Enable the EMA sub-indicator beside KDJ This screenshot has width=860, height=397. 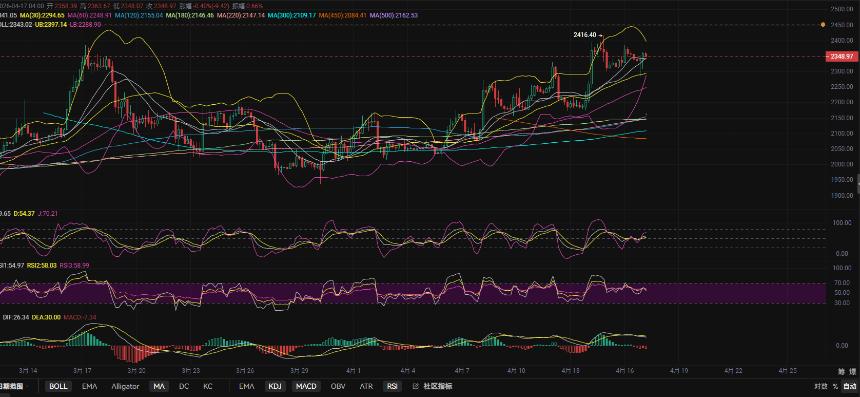[x=247, y=386]
